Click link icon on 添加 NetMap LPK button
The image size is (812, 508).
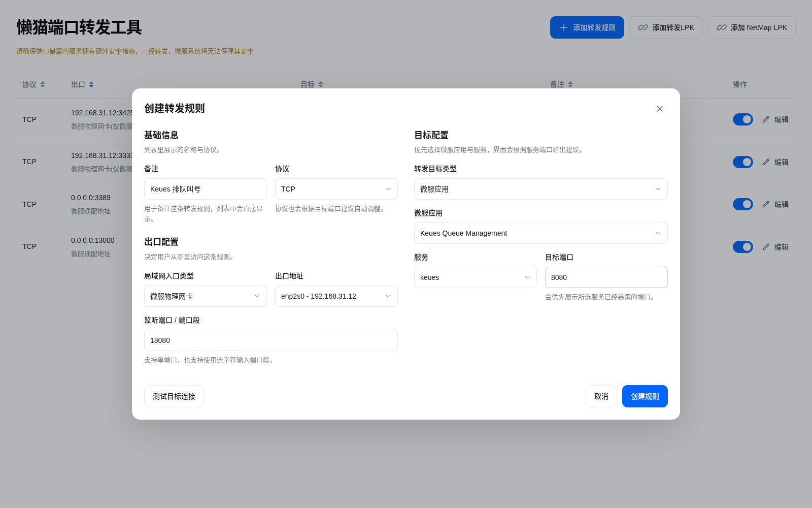[722, 27]
